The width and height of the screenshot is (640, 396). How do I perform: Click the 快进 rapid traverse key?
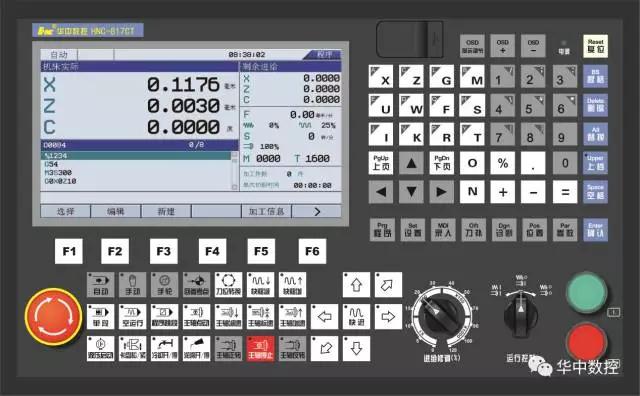(x=356, y=316)
